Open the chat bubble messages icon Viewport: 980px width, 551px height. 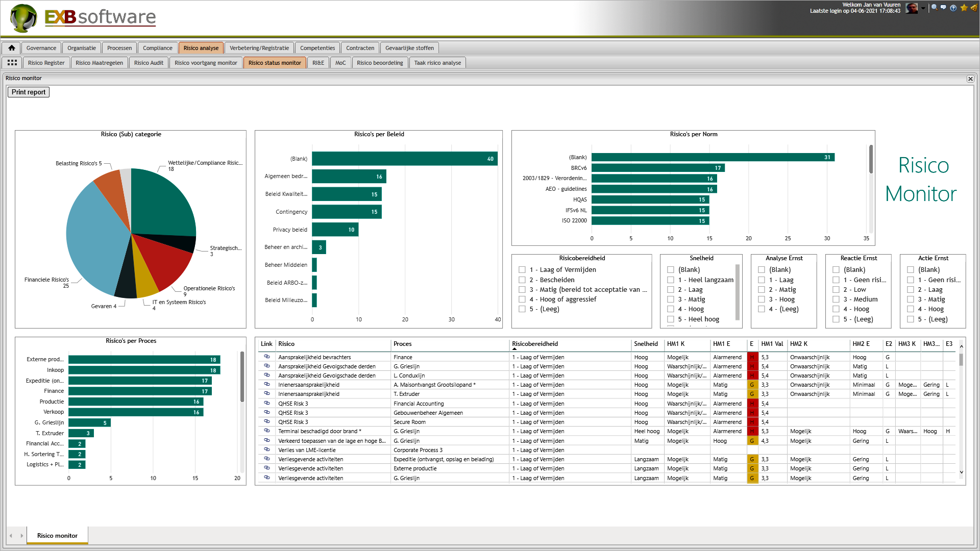pyautogui.click(x=943, y=8)
